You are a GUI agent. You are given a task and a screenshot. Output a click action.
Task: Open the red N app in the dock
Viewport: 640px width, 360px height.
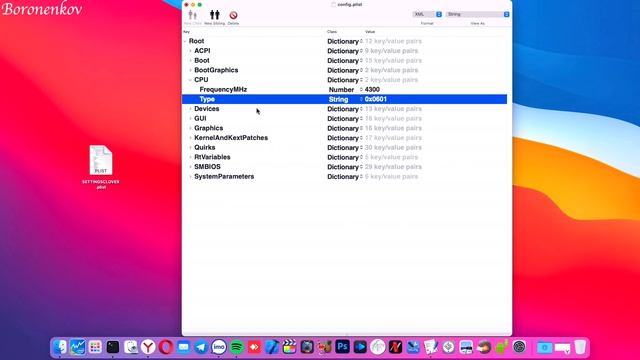396,347
